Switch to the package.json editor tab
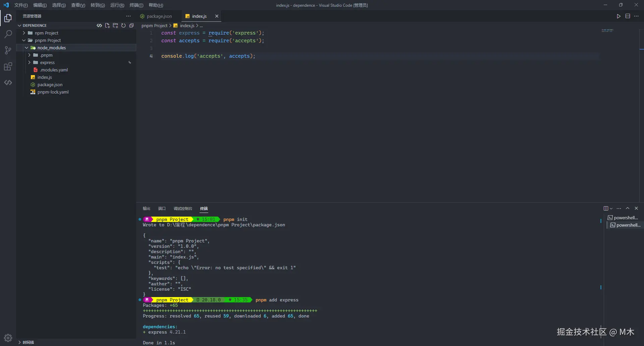Screen dimensions: 644x346 (159, 16)
